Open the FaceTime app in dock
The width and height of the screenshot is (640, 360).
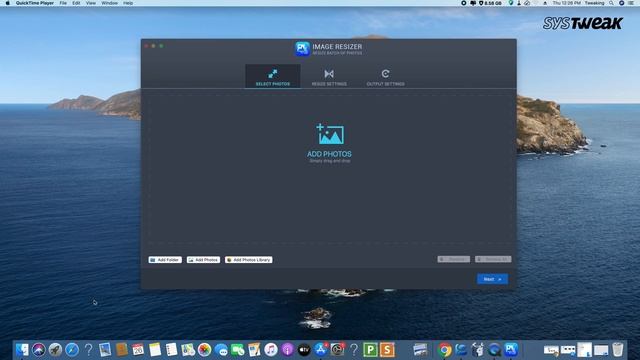tap(238, 350)
